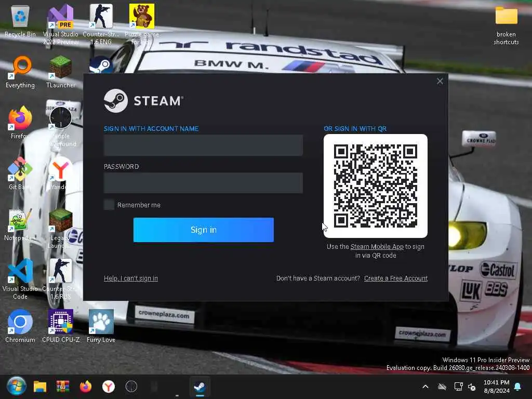
Task: Open volume muted tray icon
Action: (x=472, y=387)
